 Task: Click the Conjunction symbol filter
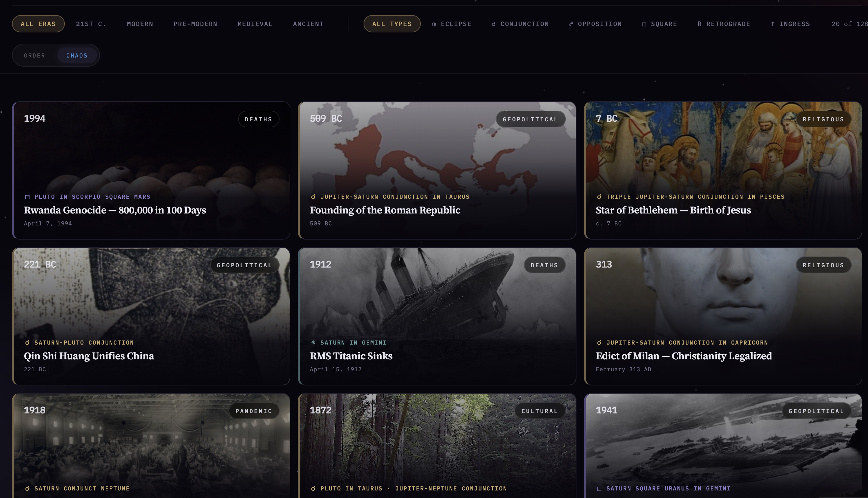(x=493, y=24)
